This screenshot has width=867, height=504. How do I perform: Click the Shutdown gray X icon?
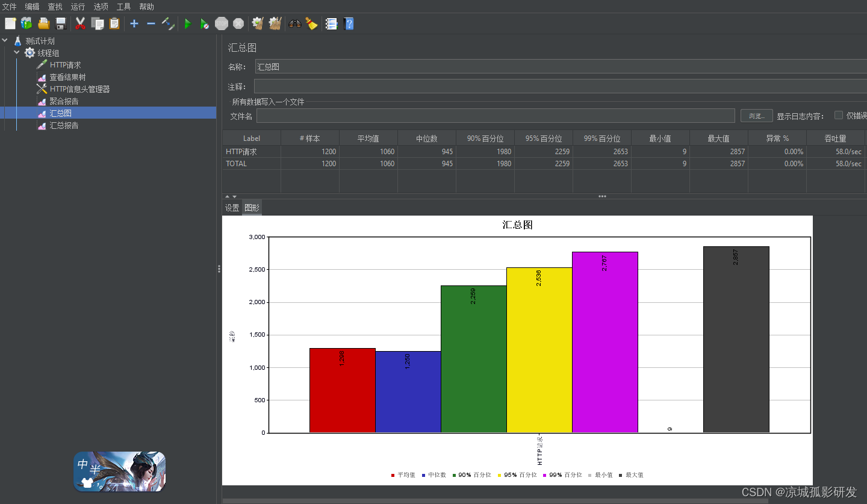[x=238, y=23]
